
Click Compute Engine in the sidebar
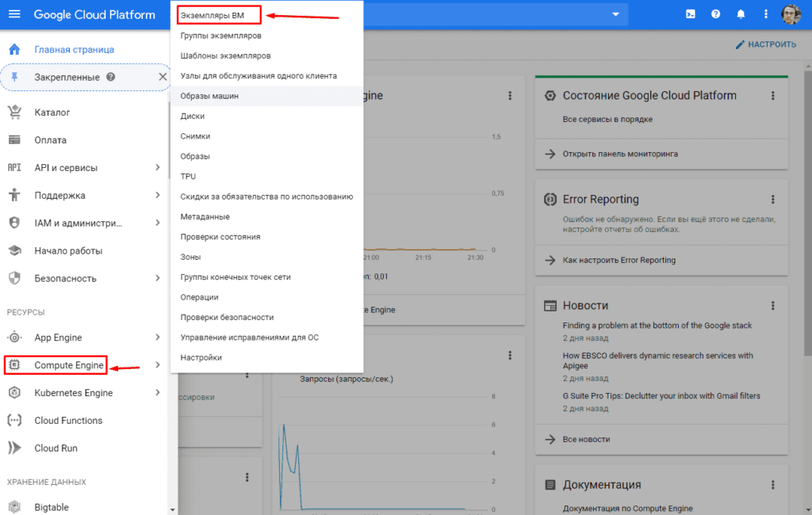[x=68, y=365]
